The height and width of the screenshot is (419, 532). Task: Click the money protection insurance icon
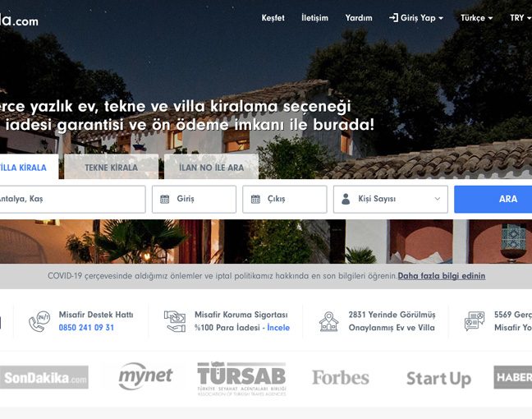[175, 321]
